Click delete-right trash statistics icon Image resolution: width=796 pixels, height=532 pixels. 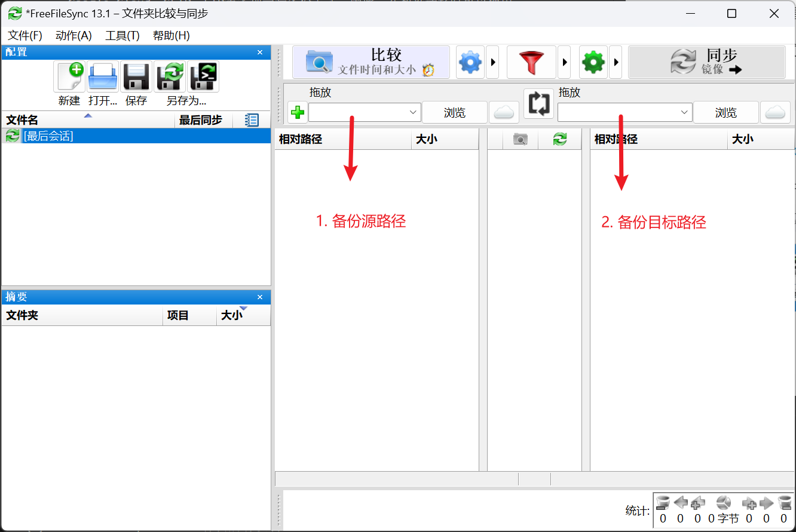784,503
